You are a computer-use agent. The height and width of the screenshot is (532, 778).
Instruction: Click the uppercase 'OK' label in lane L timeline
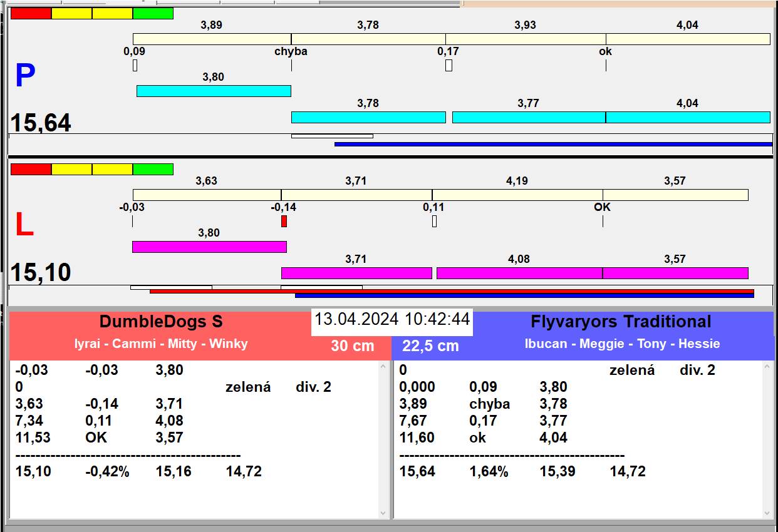click(602, 207)
